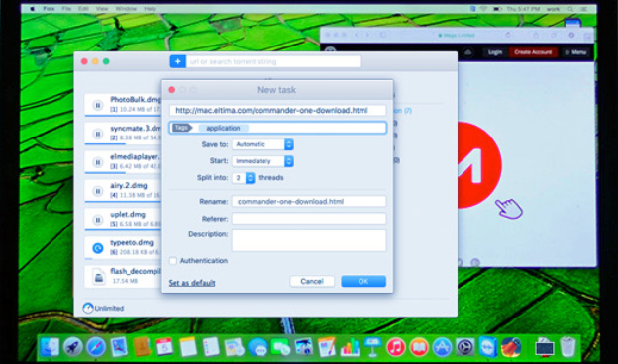Open Messages bubble in the Dock
Viewport: 618px width, 364px height.
tap(257, 348)
